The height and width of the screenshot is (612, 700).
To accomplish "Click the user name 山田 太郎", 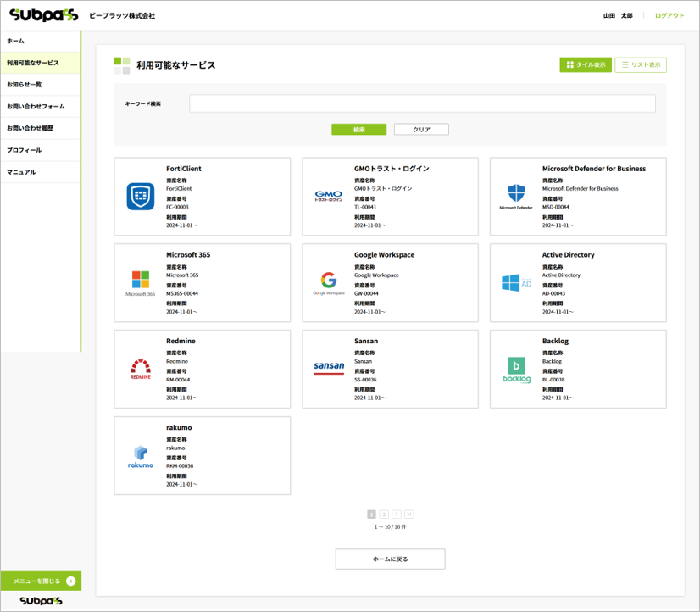I will point(618,15).
